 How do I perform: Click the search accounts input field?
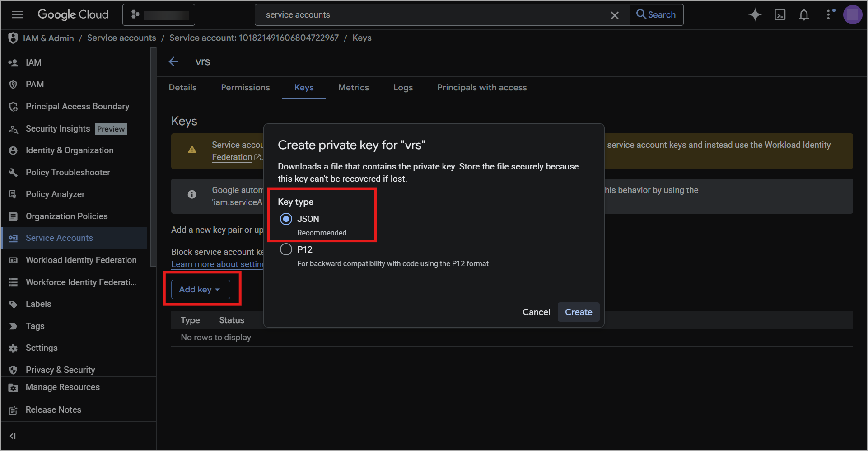[434, 15]
